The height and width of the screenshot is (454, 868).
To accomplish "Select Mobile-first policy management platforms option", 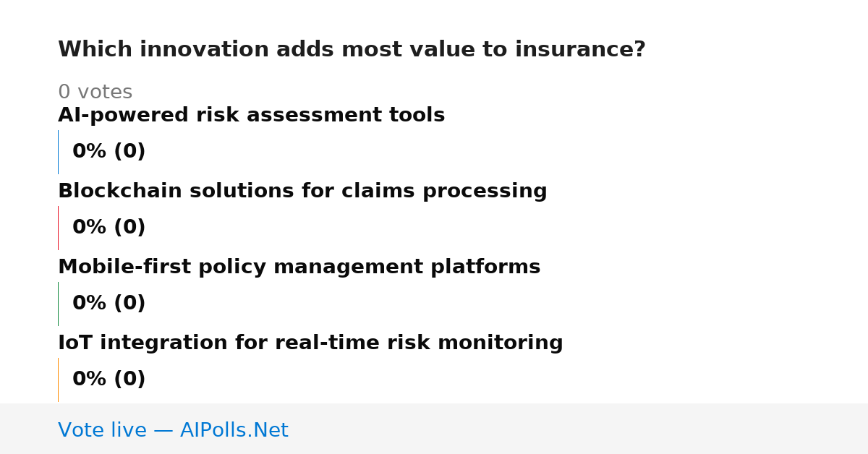I will [x=299, y=267].
